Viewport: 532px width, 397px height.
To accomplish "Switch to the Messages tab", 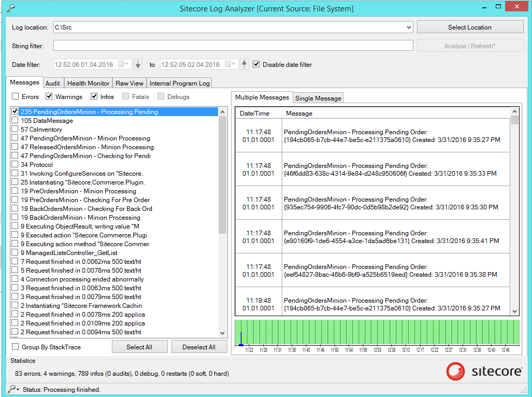I will (24, 82).
